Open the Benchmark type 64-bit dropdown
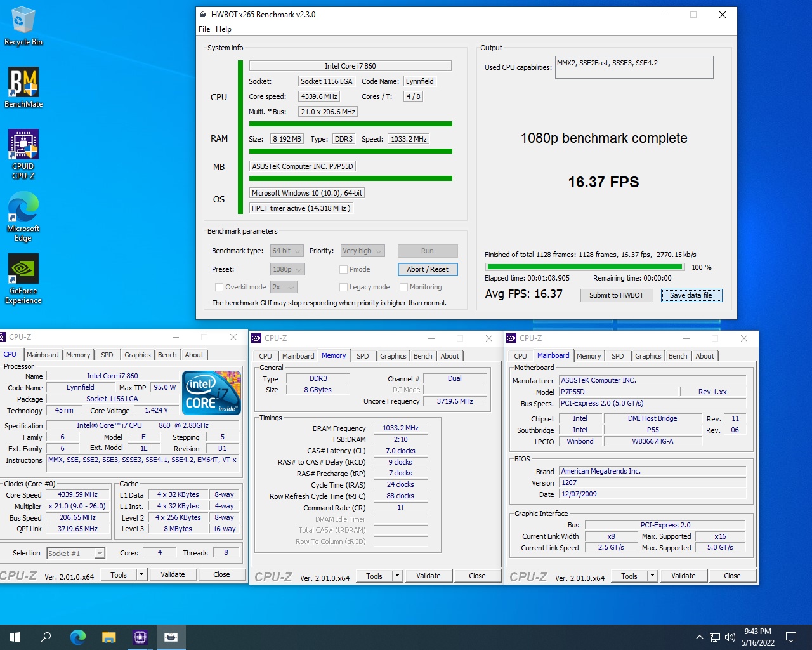 coord(287,251)
